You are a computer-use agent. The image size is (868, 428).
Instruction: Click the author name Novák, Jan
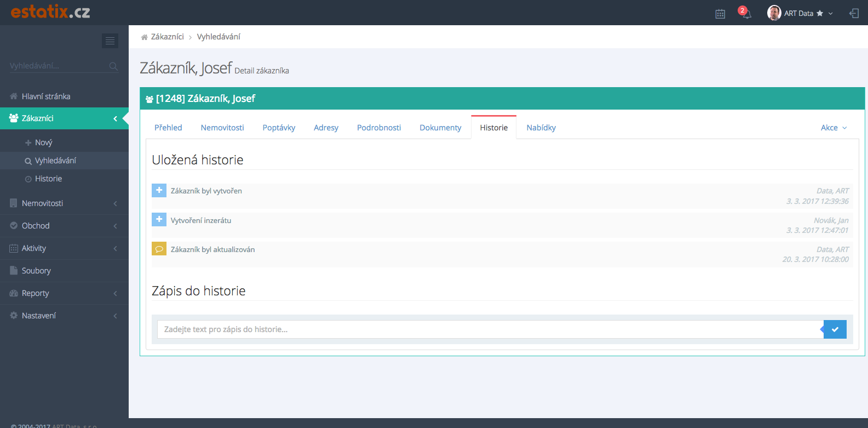[831, 220]
